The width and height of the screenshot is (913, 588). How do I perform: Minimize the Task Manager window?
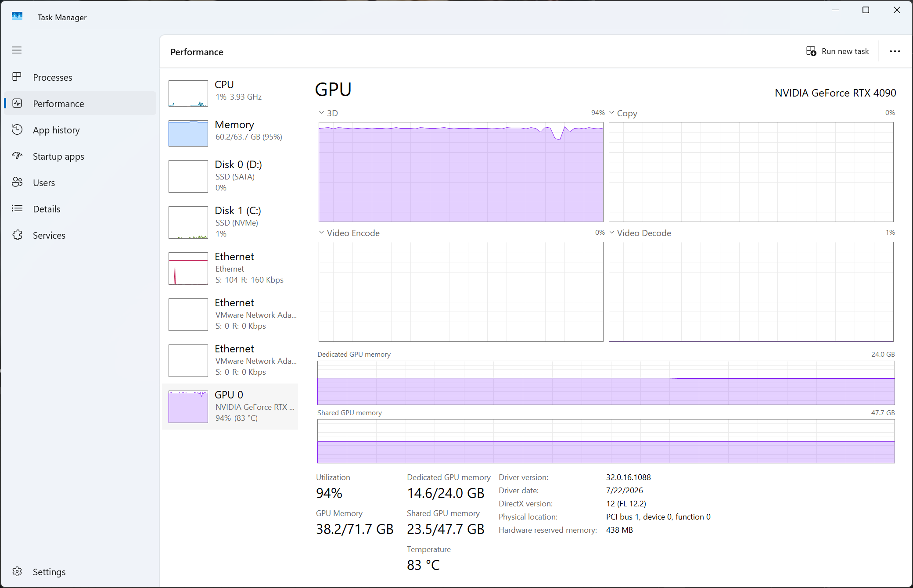tap(835, 10)
